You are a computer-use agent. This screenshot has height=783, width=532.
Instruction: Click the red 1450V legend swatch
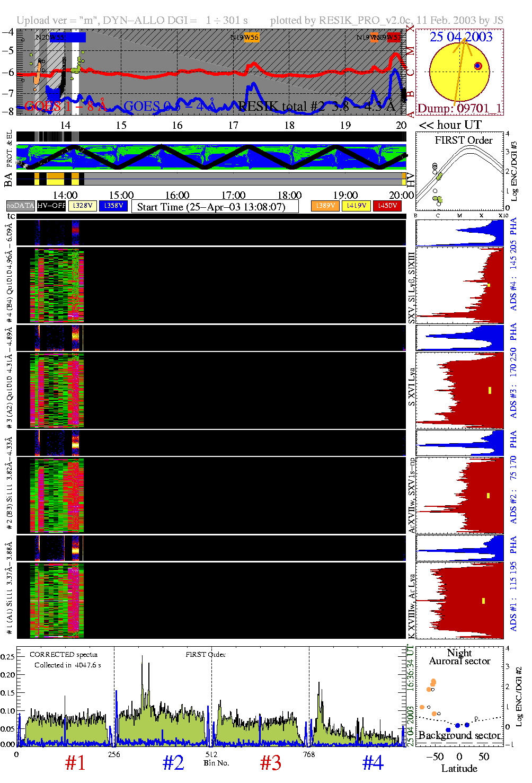[387, 206]
